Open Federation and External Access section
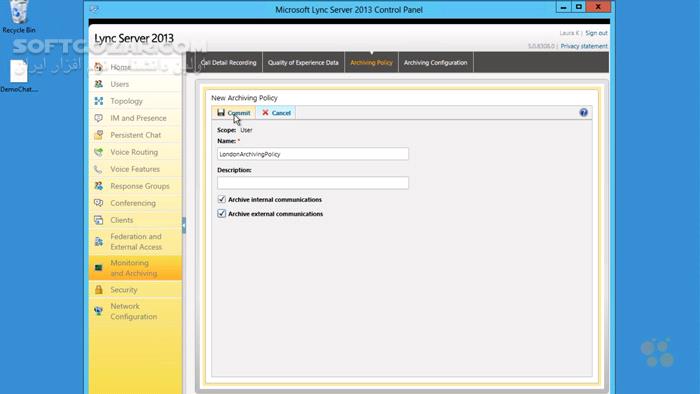 pos(135,242)
